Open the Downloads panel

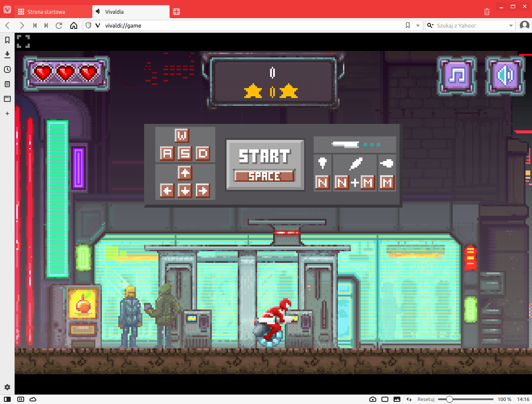click(x=7, y=55)
